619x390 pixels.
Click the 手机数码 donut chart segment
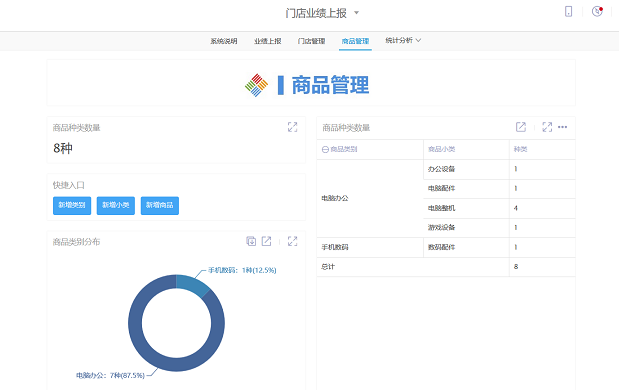click(193, 284)
